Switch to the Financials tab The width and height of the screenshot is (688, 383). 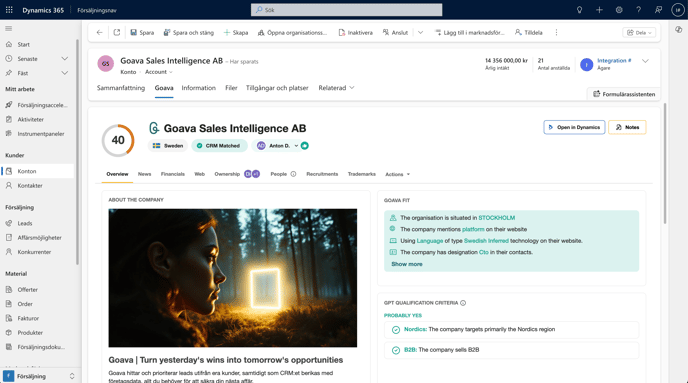172,174
